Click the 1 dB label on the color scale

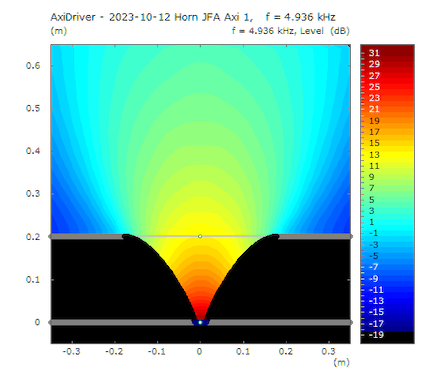click(x=371, y=222)
